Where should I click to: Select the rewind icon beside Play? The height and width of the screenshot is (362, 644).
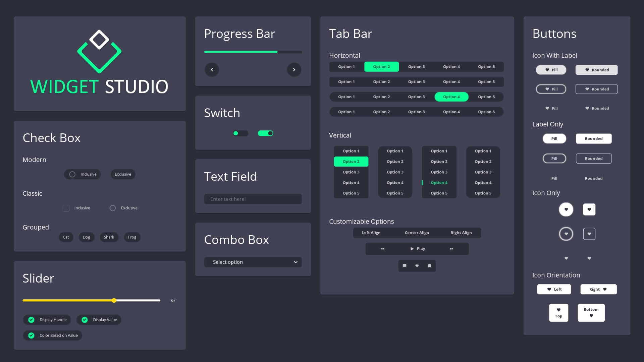(382, 248)
